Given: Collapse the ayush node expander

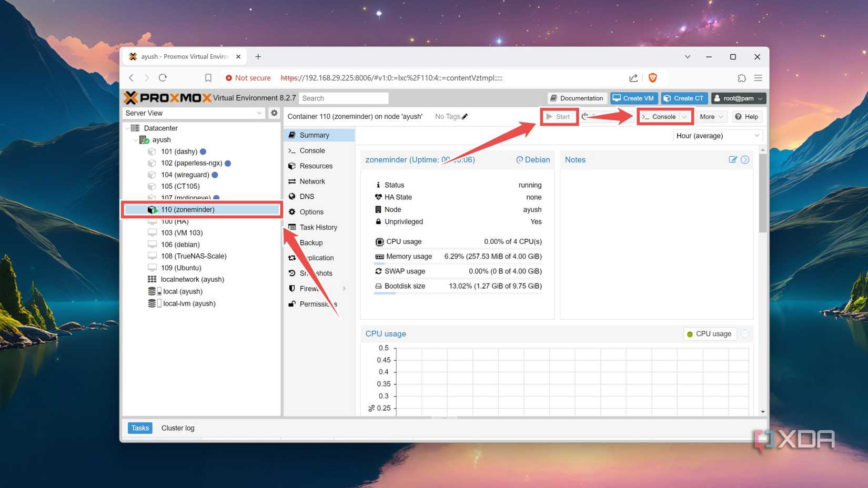Looking at the screenshot, I should [x=135, y=140].
